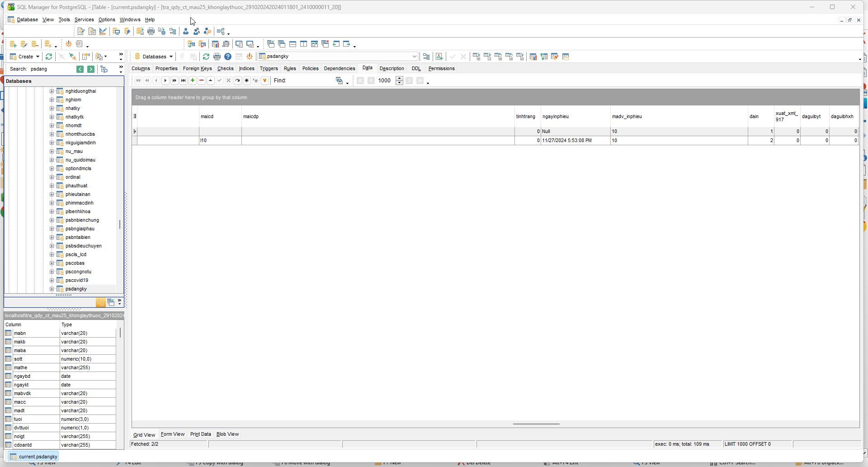This screenshot has width=868, height=467.
Task: Click the green plus insert record button
Action: click(193, 81)
